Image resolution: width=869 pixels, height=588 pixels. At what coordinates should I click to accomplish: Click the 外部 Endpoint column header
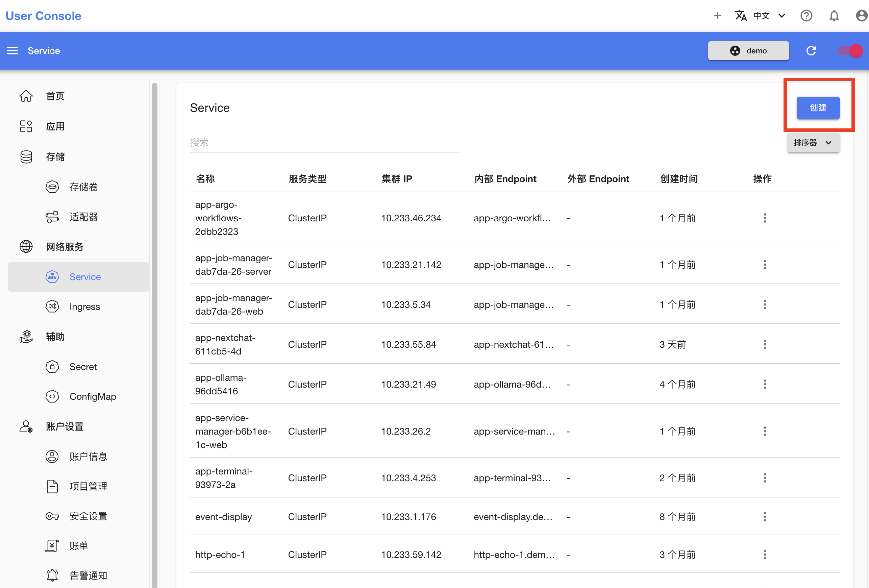point(598,179)
